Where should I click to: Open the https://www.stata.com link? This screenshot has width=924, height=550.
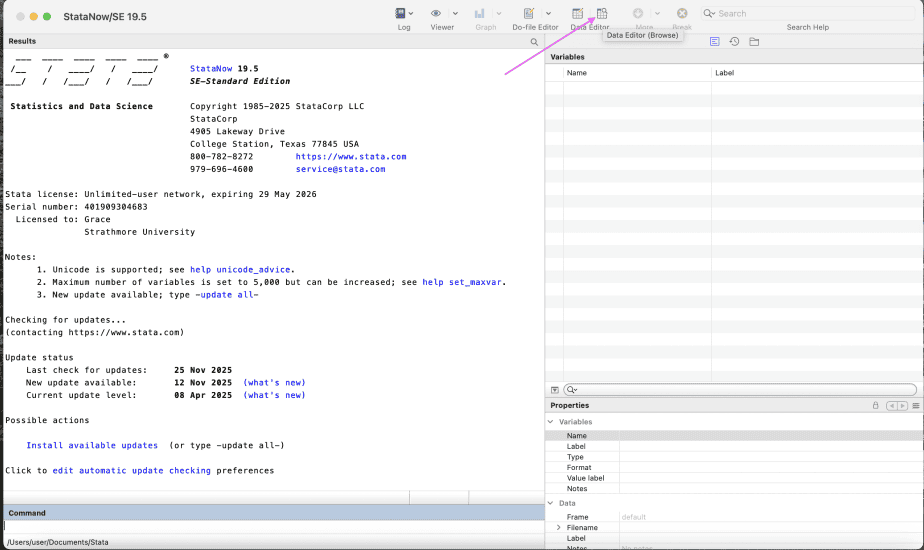click(x=351, y=157)
